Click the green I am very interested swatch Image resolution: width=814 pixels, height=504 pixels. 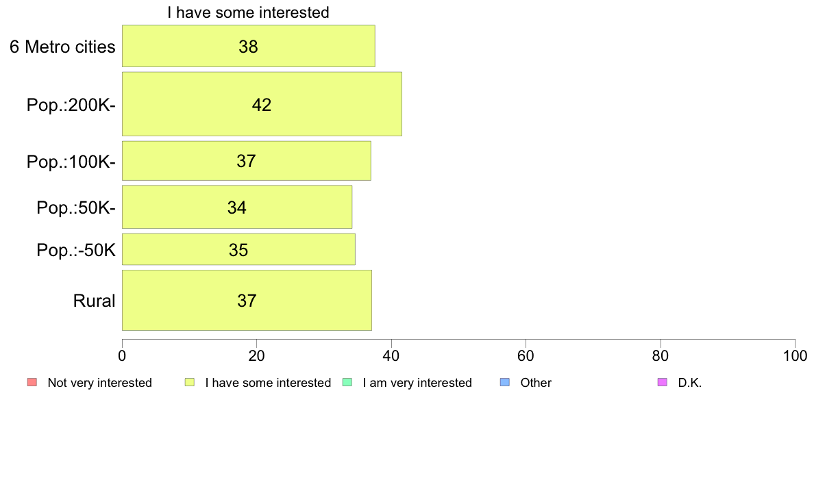click(347, 383)
